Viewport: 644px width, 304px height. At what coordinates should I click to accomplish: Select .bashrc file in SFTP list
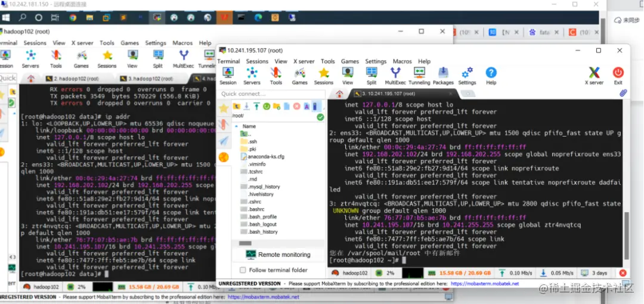[252, 209]
